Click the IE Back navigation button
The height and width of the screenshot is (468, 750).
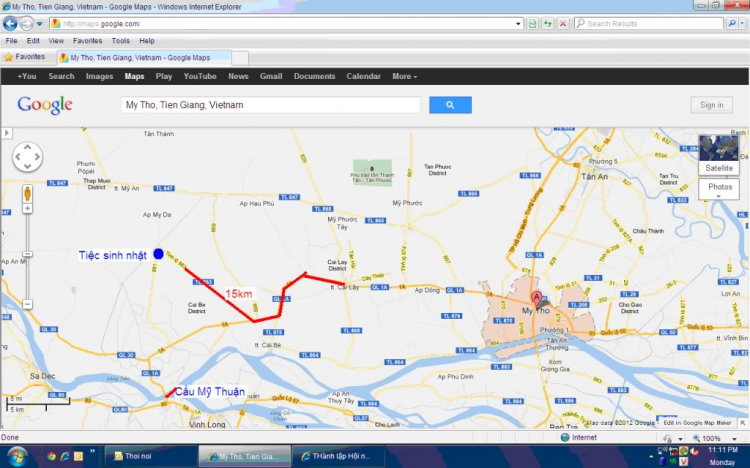[10, 23]
